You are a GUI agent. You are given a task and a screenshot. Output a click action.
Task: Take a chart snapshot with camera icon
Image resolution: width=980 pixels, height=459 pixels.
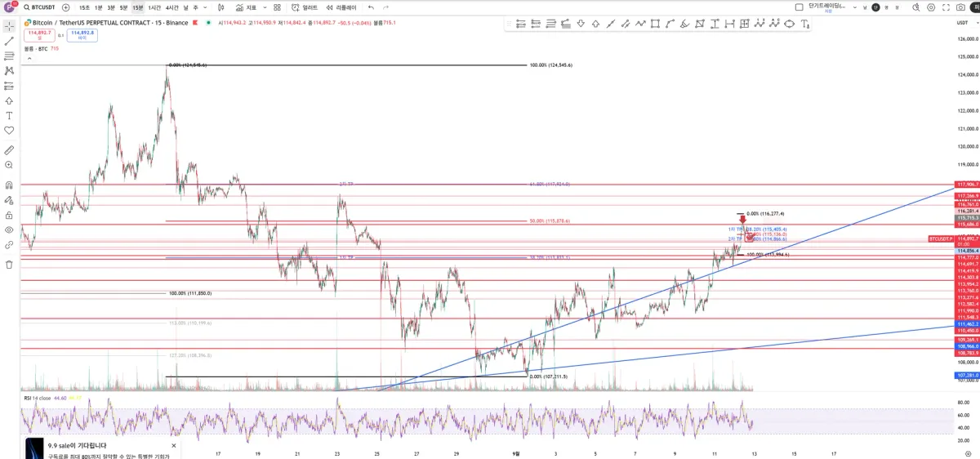click(x=960, y=7)
